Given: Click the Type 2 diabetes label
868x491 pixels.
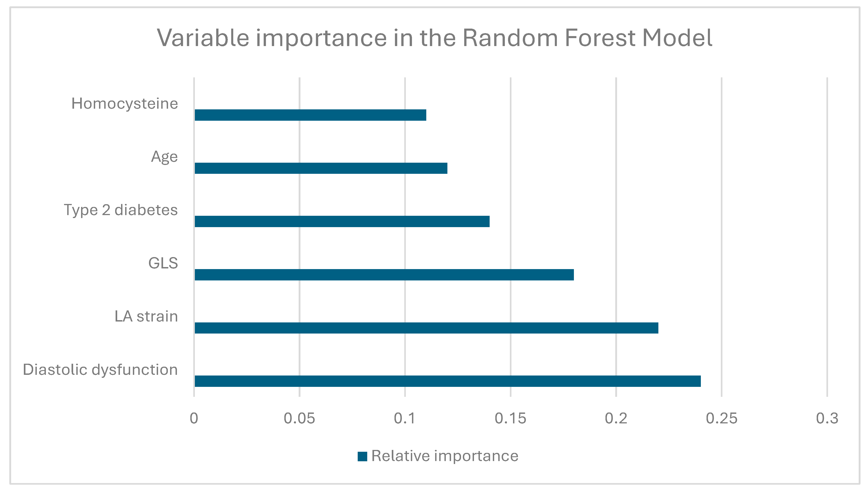Looking at the screenshot, I should (x=121, y=210).
